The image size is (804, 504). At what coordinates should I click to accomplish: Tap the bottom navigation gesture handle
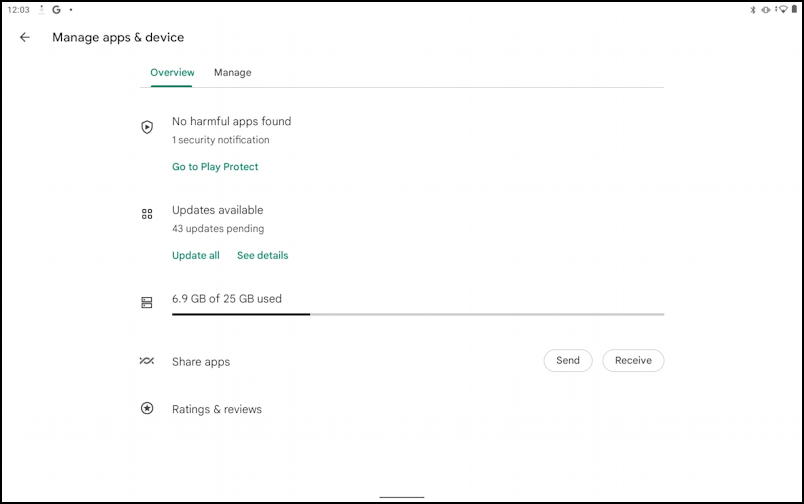click(401, 497)
